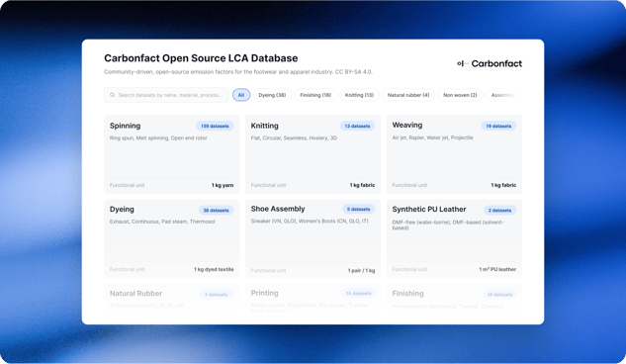Click the Sneaker and Women's Boots description text
Viewport: 626px width, 364px height.
[310, 222]
